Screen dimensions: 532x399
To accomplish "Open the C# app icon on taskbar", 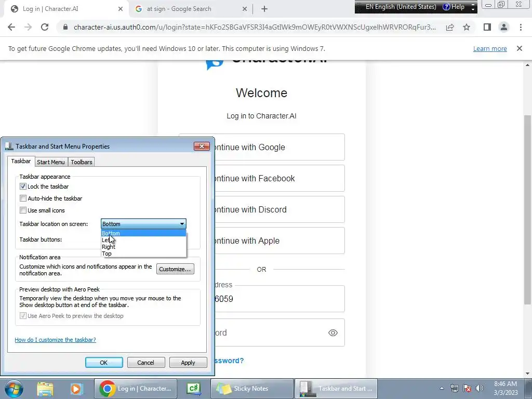I will [194, 389].
